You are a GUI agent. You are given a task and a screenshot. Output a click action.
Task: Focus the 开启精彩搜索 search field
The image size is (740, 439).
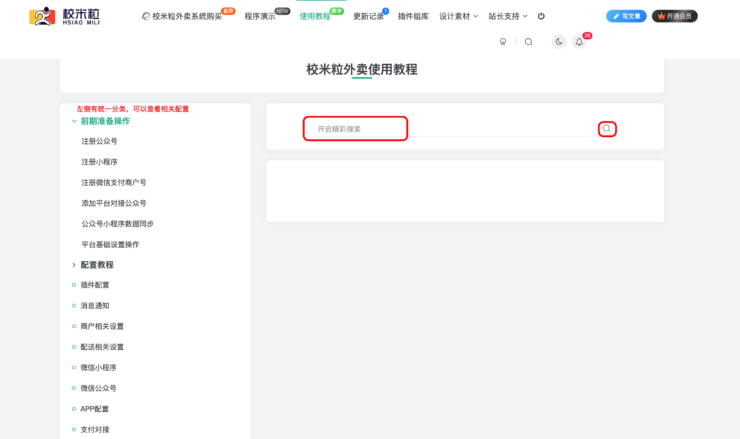click(356, 129)
